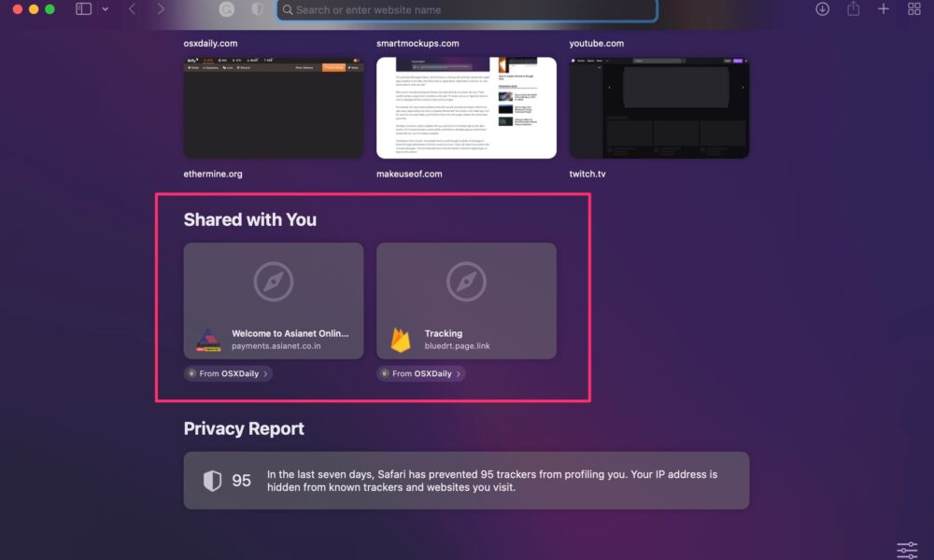Click the ethermine.org label
This screenshot has width=934, height=560.
[213, 174]
